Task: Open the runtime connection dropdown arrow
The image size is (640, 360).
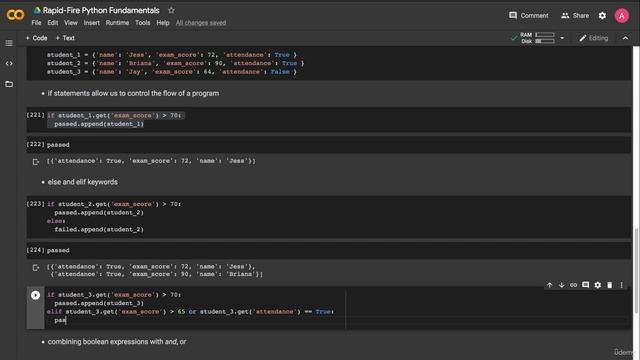Action: coord(562,38)
